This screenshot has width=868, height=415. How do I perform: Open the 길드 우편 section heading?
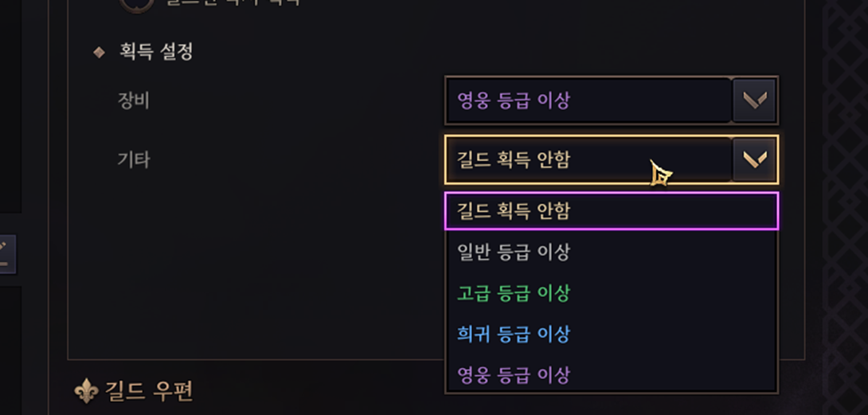click(x=148, y=391)
